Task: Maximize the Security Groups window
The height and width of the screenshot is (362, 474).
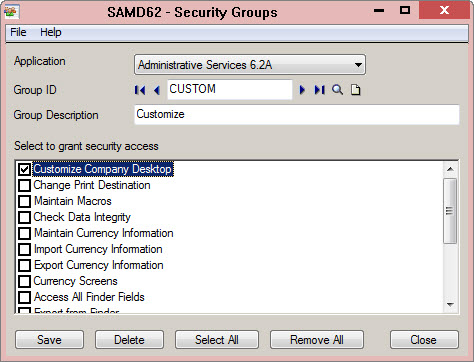Action: click(x=405, y=11)
